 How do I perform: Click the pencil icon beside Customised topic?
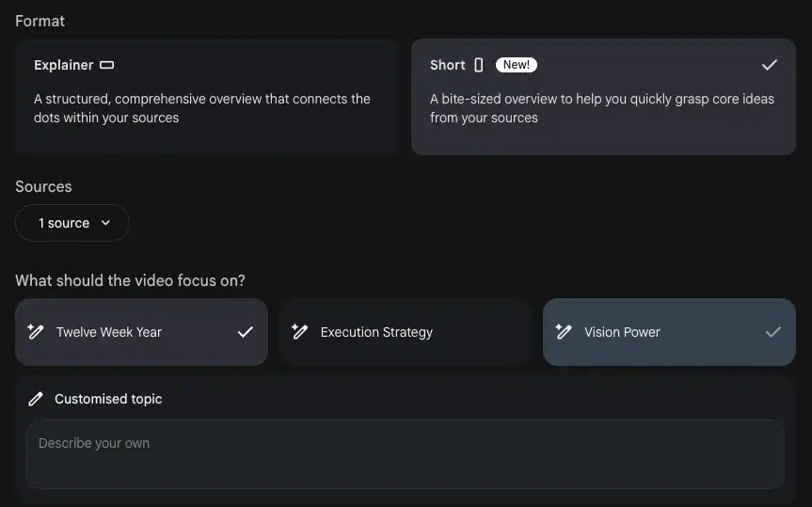(x=35, y=399)
